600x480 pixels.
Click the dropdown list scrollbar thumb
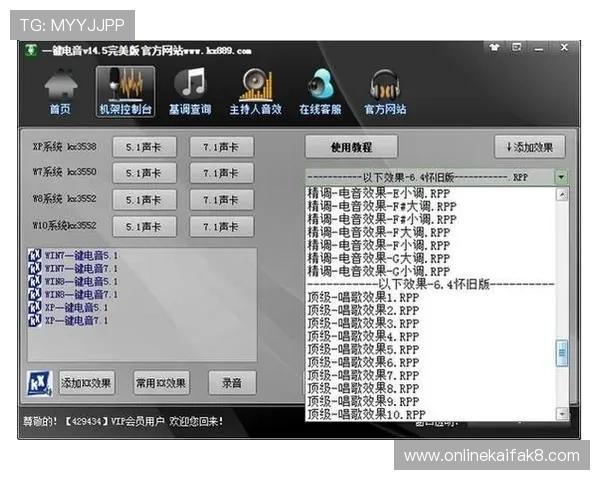coord(562,353)
